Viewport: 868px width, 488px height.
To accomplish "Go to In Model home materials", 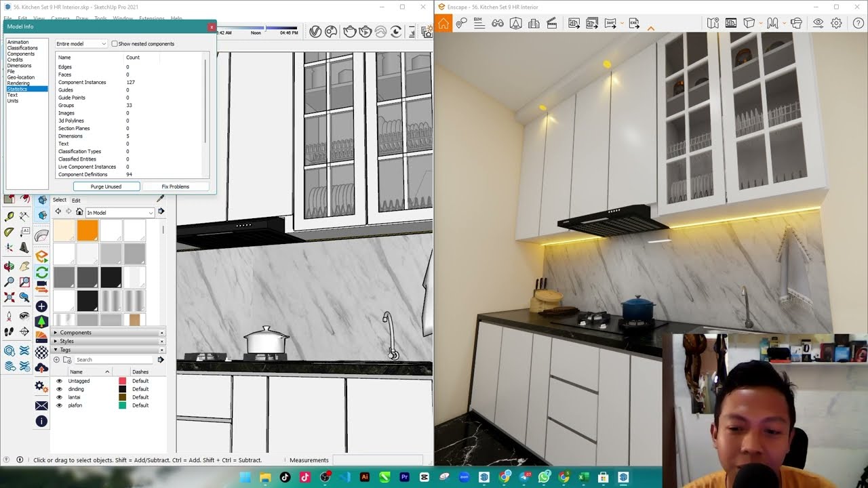I will (79, 212).
